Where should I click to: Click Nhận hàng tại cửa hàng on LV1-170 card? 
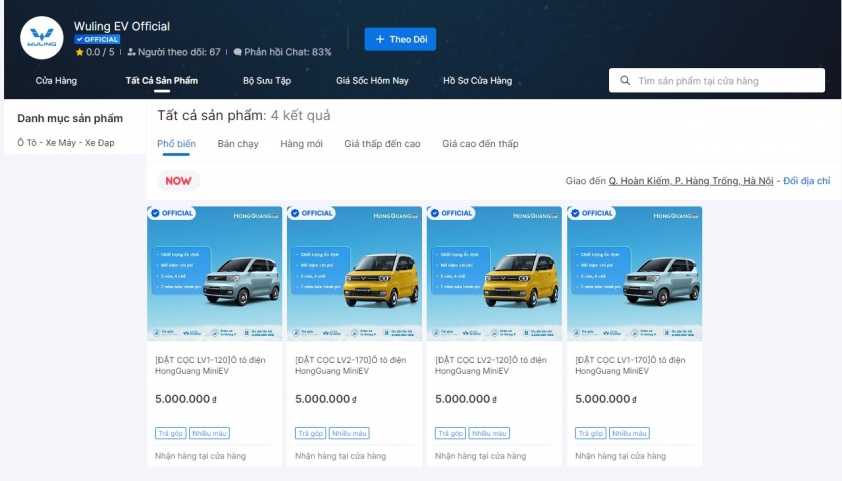(620, 456)
